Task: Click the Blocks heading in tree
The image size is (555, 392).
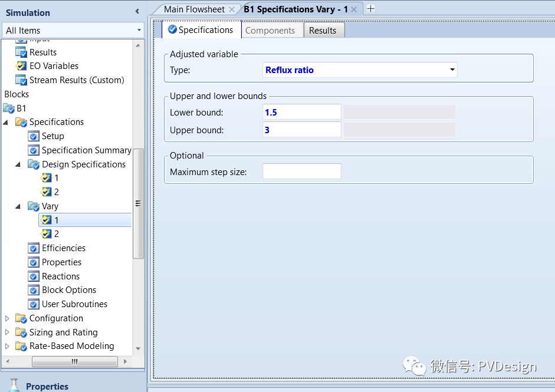Action: [x=17, y=94]
